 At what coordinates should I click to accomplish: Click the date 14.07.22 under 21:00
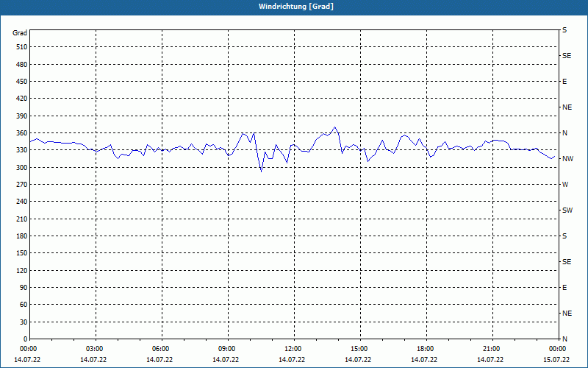click(x=490, y=359)
